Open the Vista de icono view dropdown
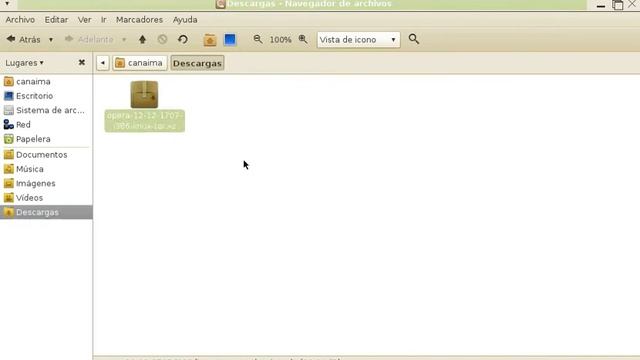 pos(358,40)
